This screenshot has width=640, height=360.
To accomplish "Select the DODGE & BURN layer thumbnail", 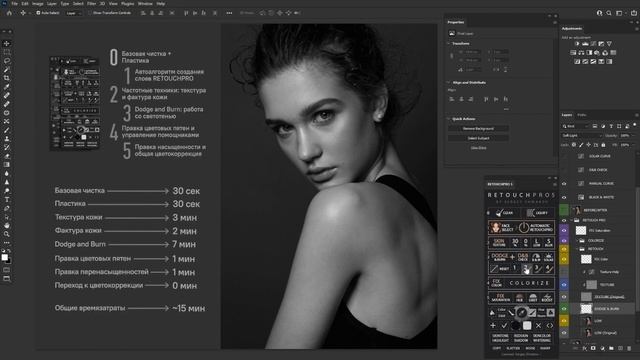I will click(587, 309).
